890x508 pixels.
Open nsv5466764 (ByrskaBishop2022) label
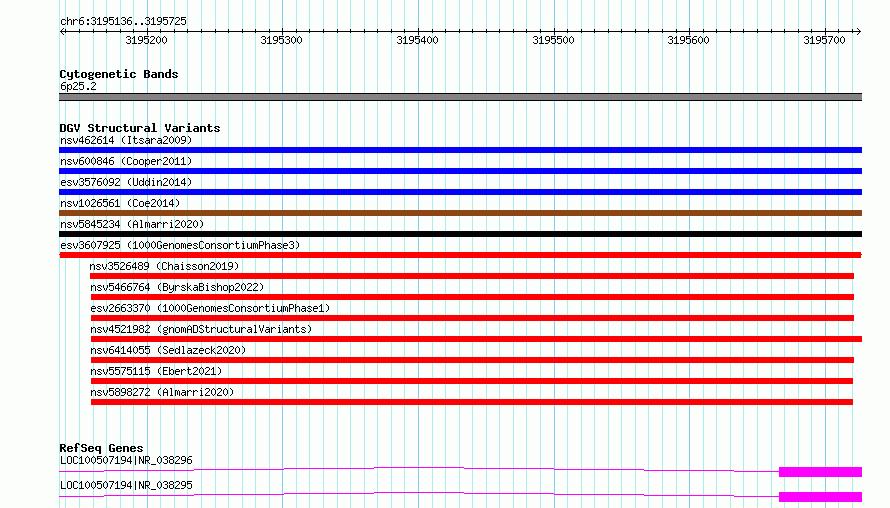click(177, 287)
